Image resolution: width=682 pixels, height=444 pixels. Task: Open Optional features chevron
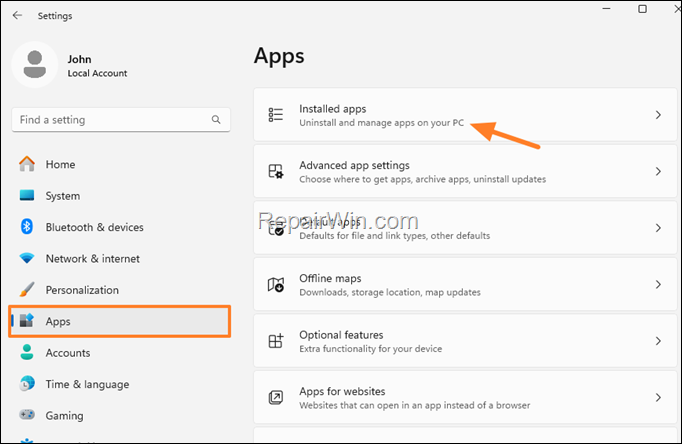click(658, 341)
